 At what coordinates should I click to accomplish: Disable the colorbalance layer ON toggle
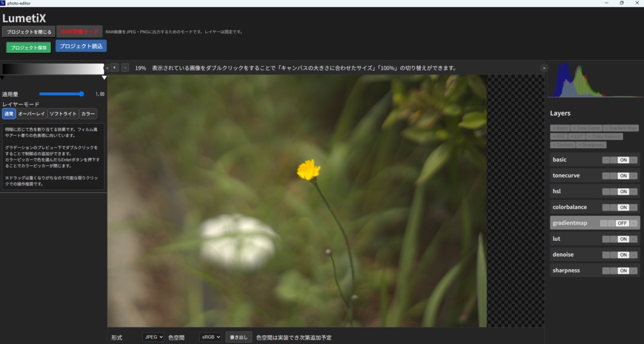coord(623,208)
